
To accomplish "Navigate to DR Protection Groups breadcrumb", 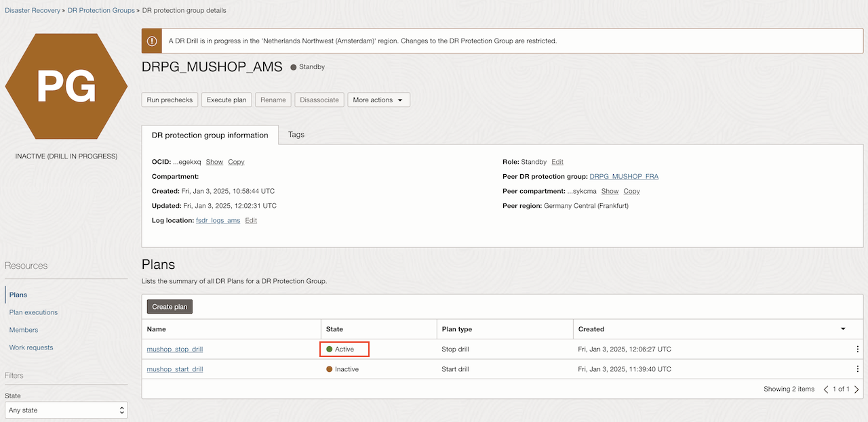I will 101,11.
